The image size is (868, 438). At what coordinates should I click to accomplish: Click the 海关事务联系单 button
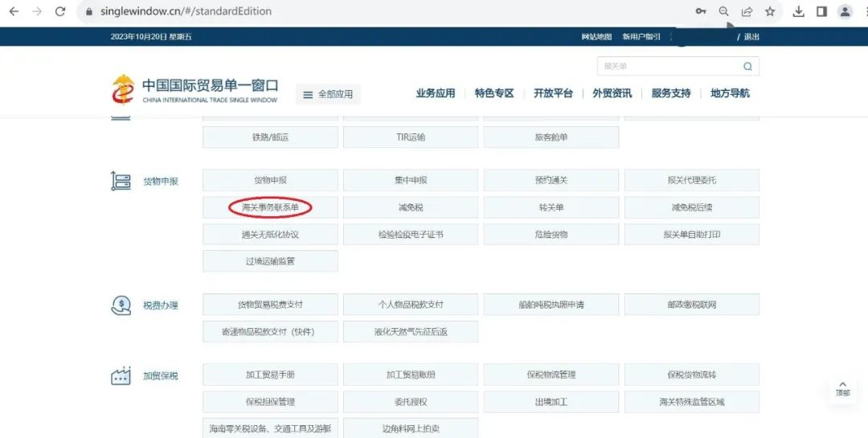270,207
